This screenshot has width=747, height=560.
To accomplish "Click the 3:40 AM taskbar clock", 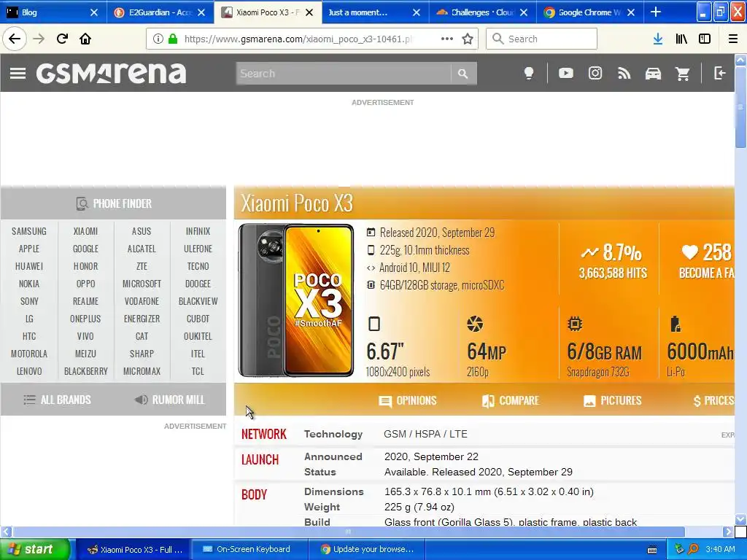I will pyautogui.click(x=720, y=550).
